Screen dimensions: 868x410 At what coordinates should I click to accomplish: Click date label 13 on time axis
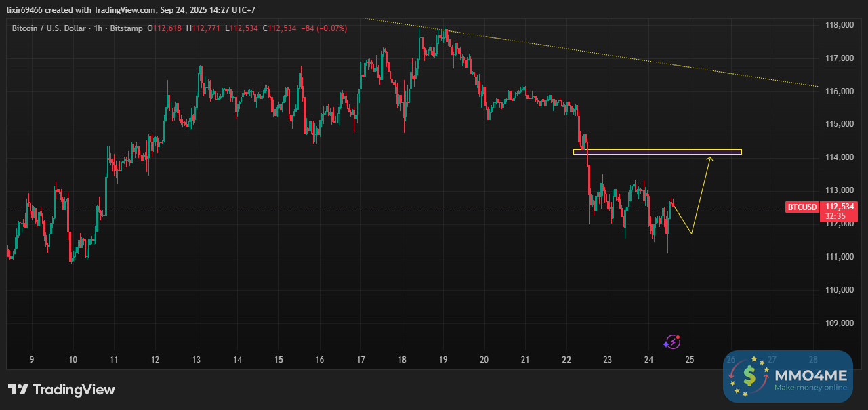point(197,360)
